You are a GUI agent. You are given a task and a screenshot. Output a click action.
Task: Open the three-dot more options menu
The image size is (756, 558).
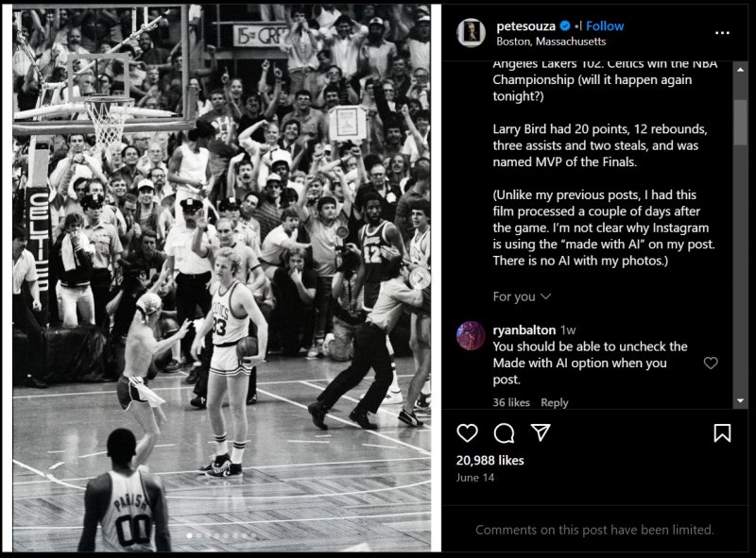coord(722,33)
